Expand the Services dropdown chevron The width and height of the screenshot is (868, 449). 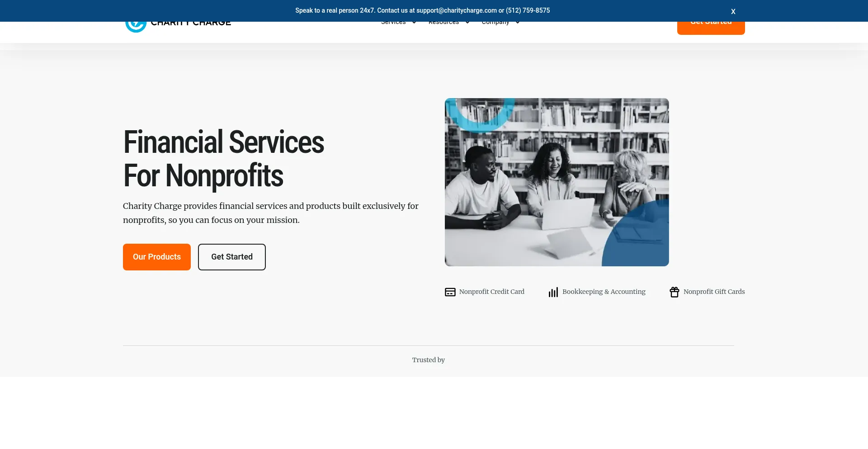414,23
